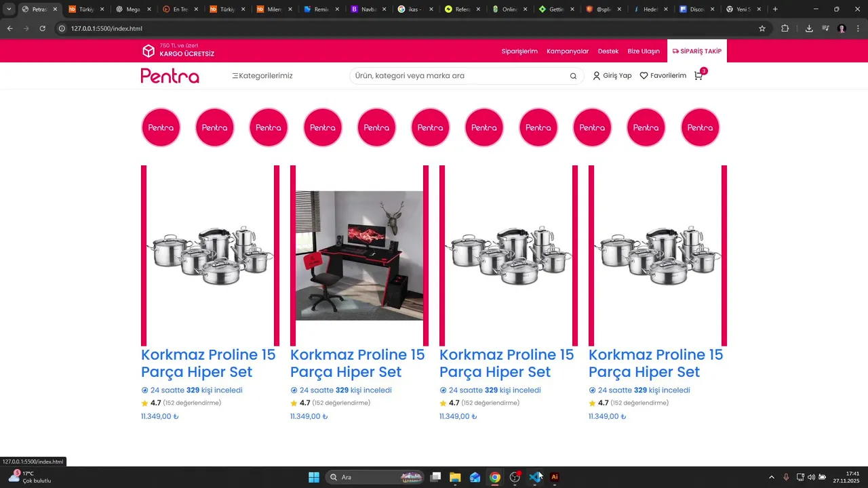Click the browser address bar URL
Screen dimensions: 868x488
pos(106,28)
